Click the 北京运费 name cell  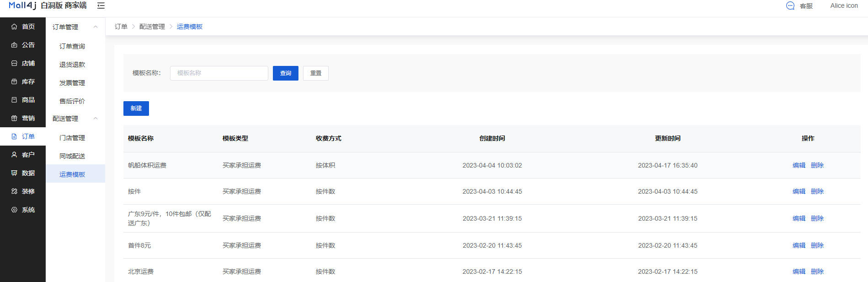click(x=141, y=271)
